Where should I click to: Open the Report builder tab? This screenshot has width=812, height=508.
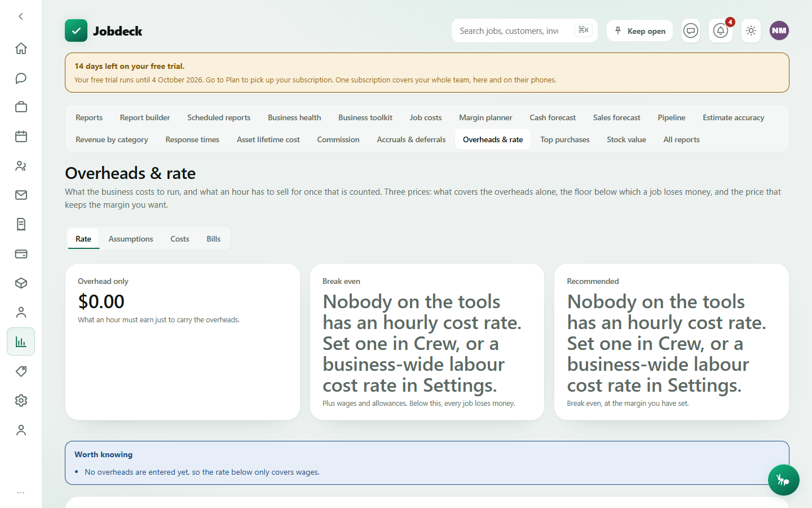point(145,117)
